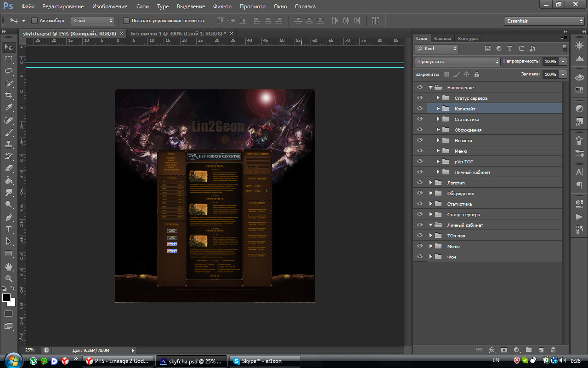
Task: Swap foreground and background colors
Action: click(x=13, y=288)
